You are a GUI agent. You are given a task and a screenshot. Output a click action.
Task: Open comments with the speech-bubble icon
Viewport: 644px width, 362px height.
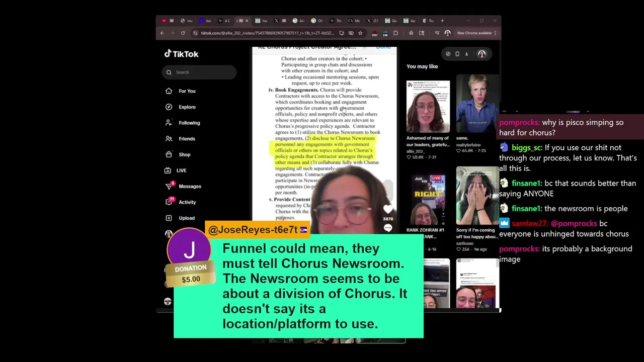coord(388,228)
